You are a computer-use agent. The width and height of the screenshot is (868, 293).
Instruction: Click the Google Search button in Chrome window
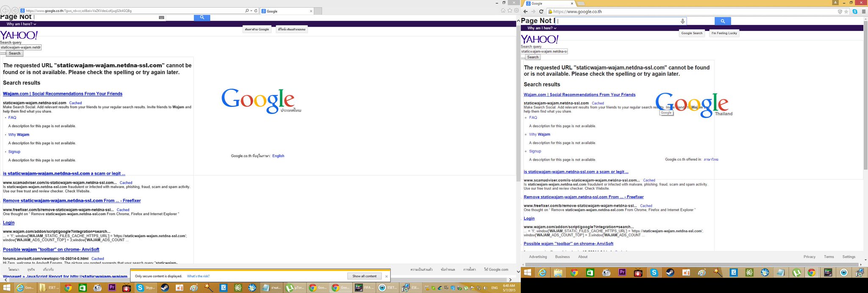692,33
